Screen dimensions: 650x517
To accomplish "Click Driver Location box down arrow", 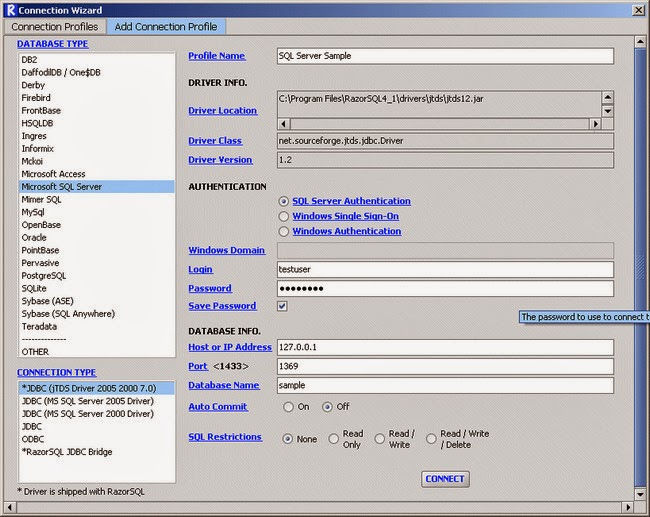I will click(608, 111).
